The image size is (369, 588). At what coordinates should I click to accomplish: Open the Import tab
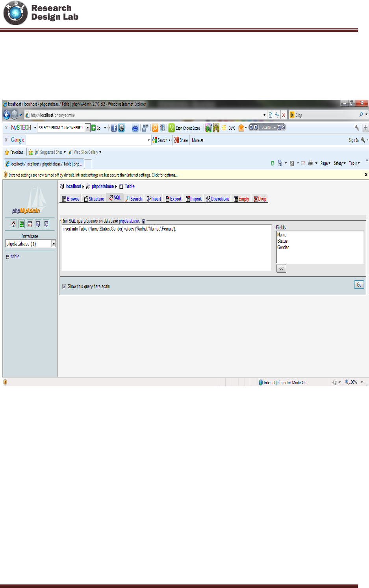click(194, 199)
